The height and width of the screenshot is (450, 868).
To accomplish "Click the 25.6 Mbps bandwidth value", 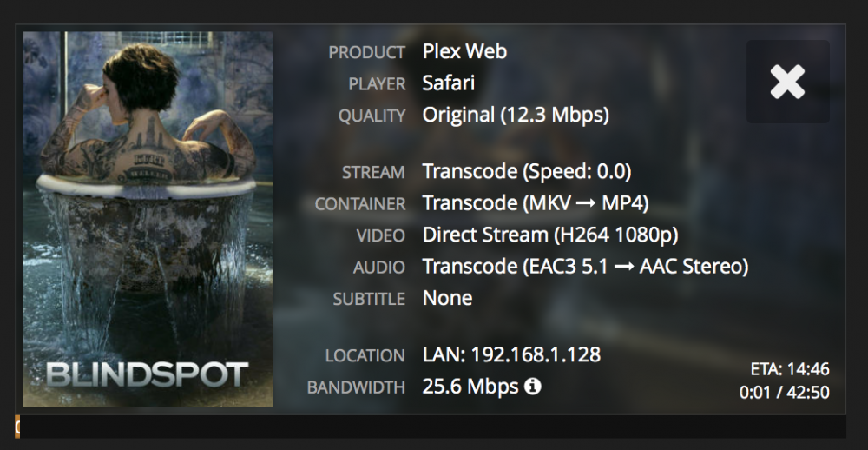I will (x=470, y=387).
